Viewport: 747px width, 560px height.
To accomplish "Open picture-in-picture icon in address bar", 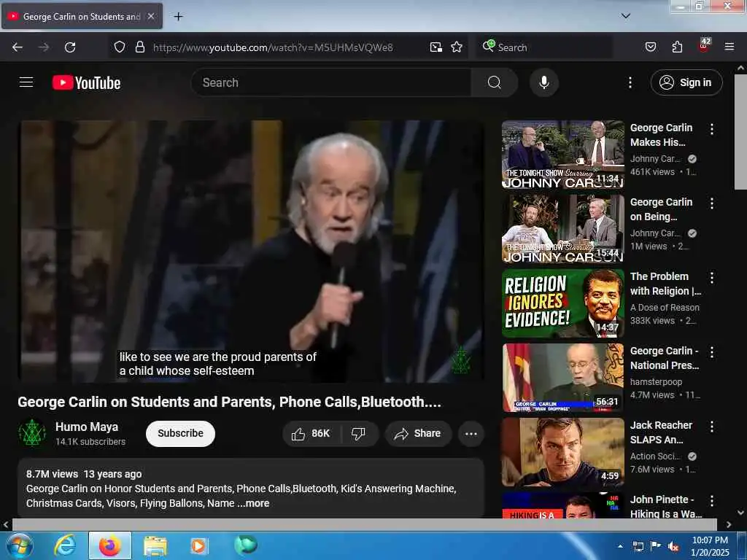I will click(x=436, y=47).
